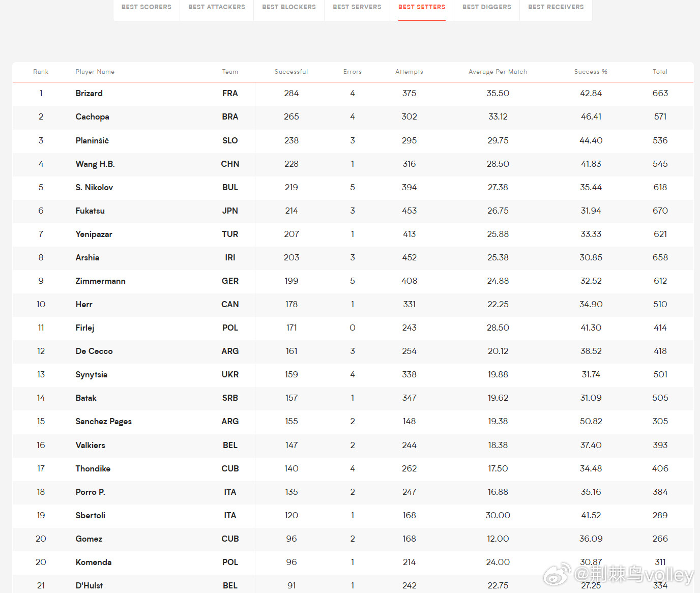
Task: Go to Best Diggers tab
Action: pyautogui.click(x=487, y=7)
